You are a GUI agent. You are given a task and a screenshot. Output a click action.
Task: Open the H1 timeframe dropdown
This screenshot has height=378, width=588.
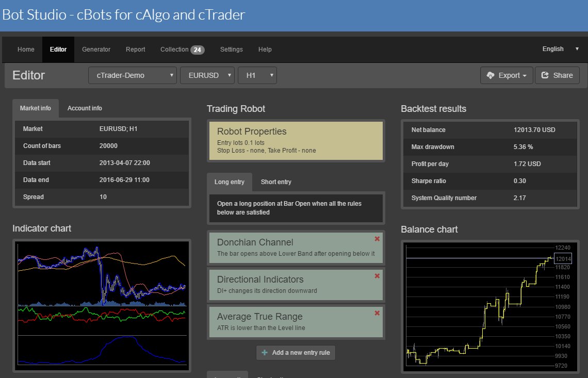257,75
